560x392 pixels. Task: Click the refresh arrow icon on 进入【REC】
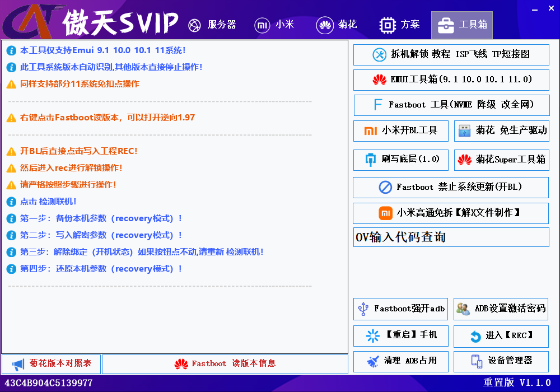point(475,337)
